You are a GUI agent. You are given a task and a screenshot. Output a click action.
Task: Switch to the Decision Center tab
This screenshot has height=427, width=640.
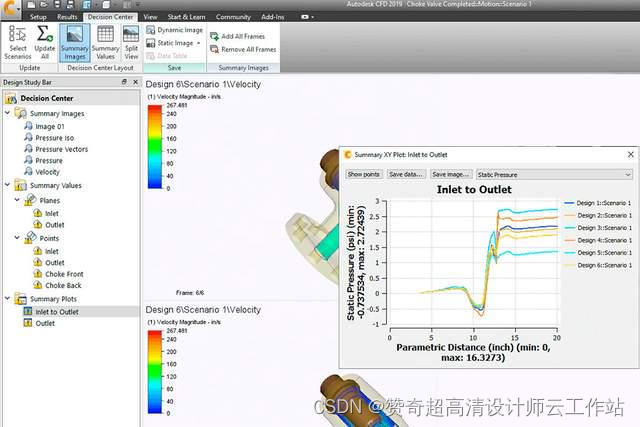coord(111,17)
